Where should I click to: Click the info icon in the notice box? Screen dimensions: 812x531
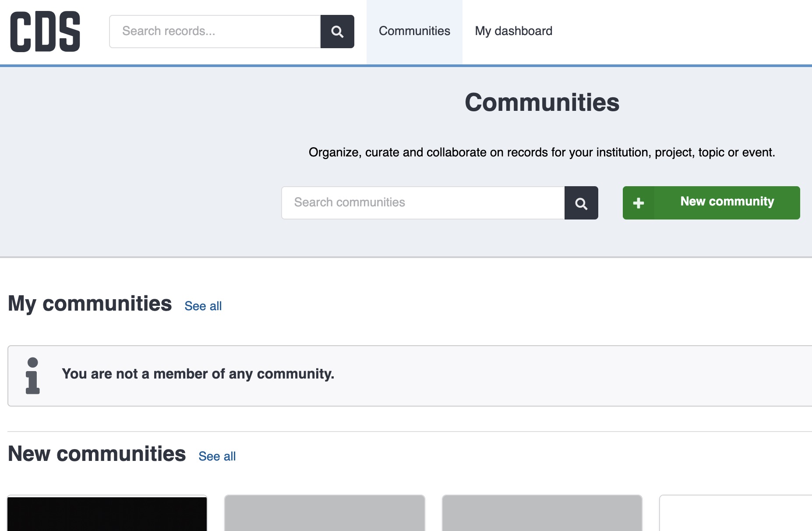tap(33, 375)
